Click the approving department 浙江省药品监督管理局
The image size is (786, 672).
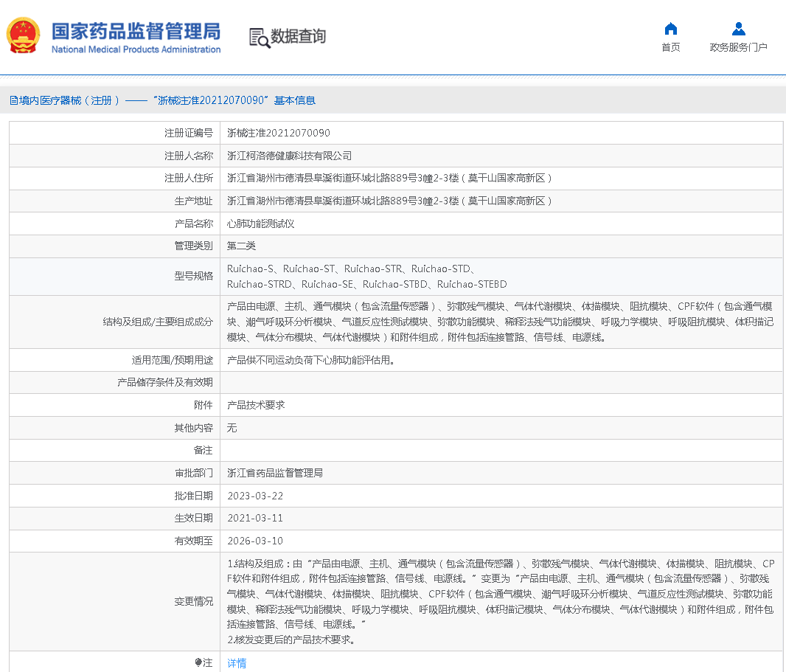[x=274, y=473]
